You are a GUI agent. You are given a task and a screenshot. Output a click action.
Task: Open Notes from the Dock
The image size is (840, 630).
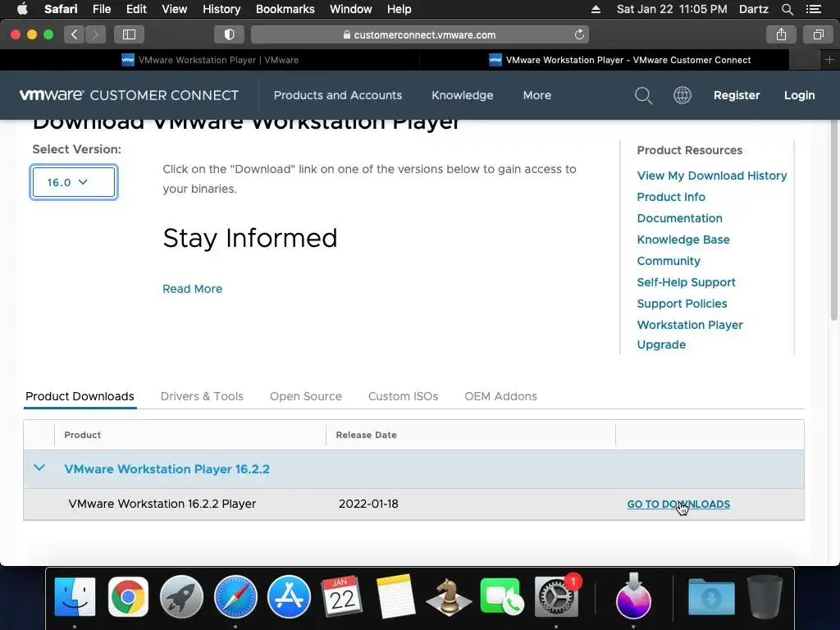395,596
